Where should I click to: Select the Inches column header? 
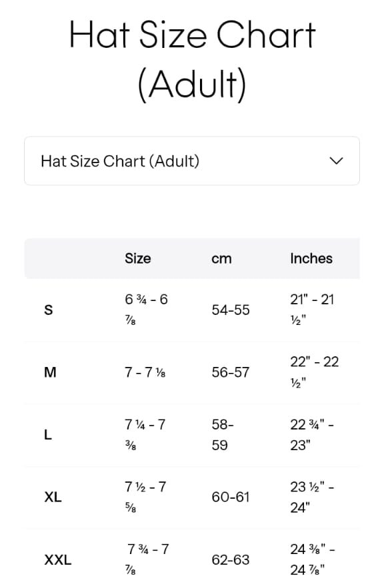(x=311, y=258)
